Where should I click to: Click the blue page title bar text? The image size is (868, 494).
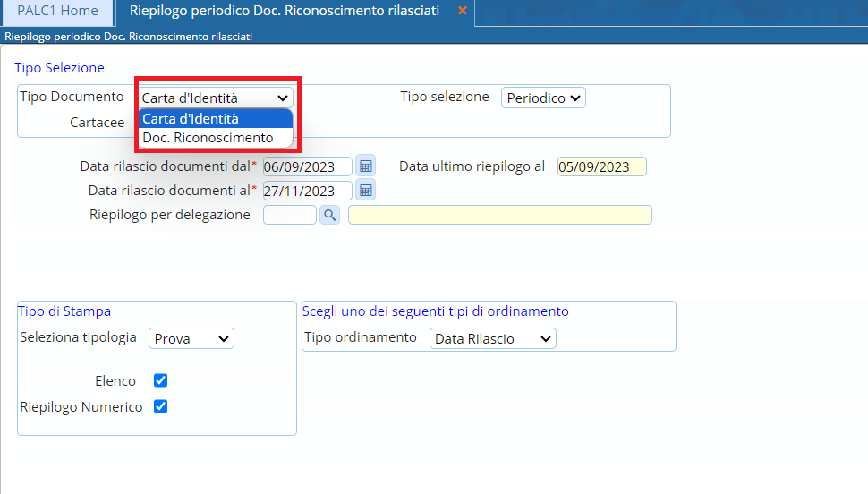click(129, 37)
